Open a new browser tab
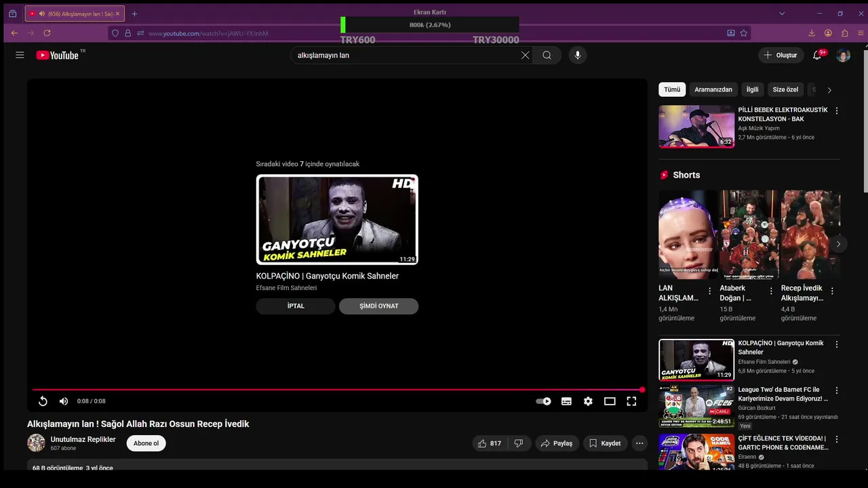 [x=134, y=14]
